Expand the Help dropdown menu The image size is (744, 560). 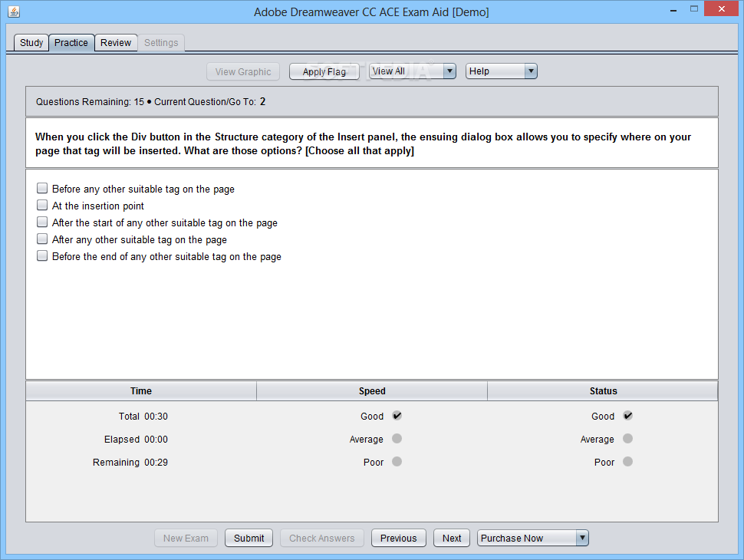(501, 71)
